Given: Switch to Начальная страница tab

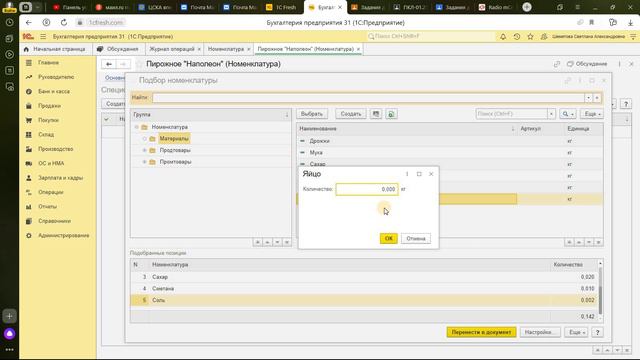Looking at the screenshot, I should coord(55,49).
